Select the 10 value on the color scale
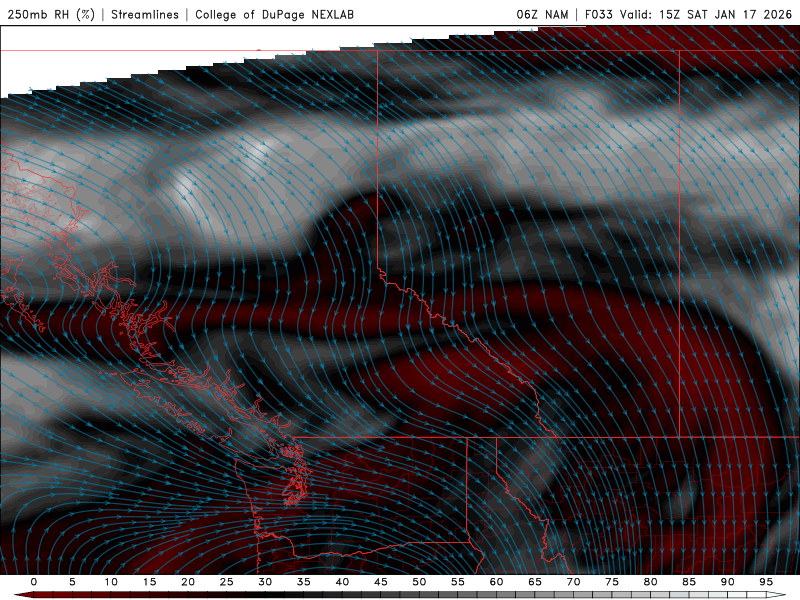The image size is (800, 600). tap(111, 582)
